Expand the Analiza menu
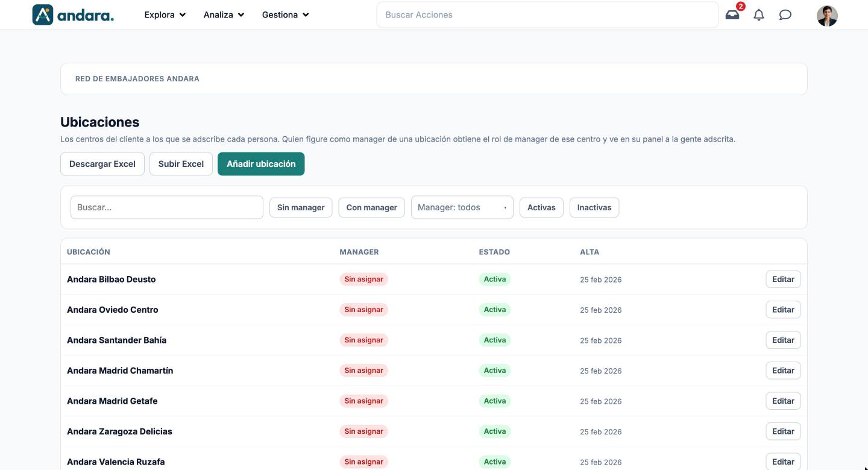The width and height of the screenshot is (868, 470). point(224,14)
